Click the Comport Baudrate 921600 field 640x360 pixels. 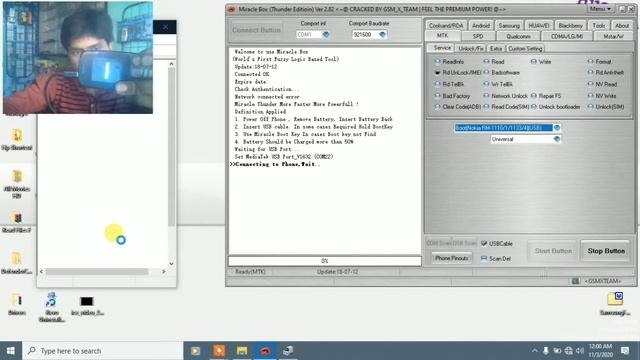coord(365,35)
